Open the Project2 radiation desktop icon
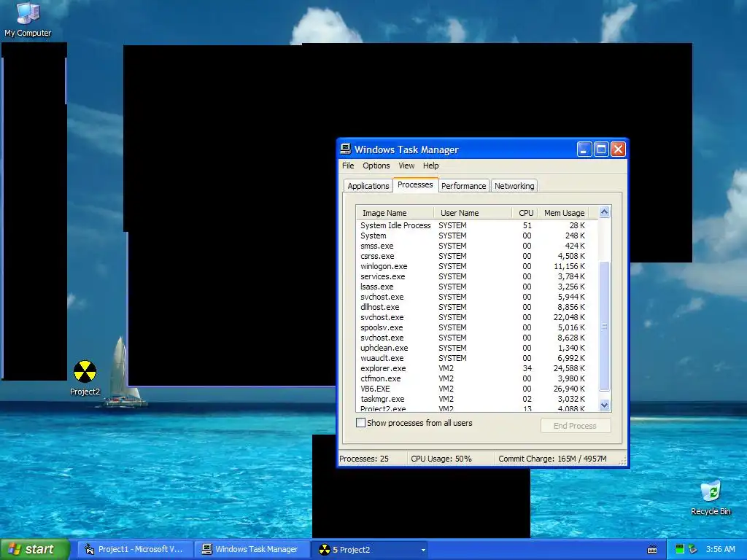 (85, 378)
